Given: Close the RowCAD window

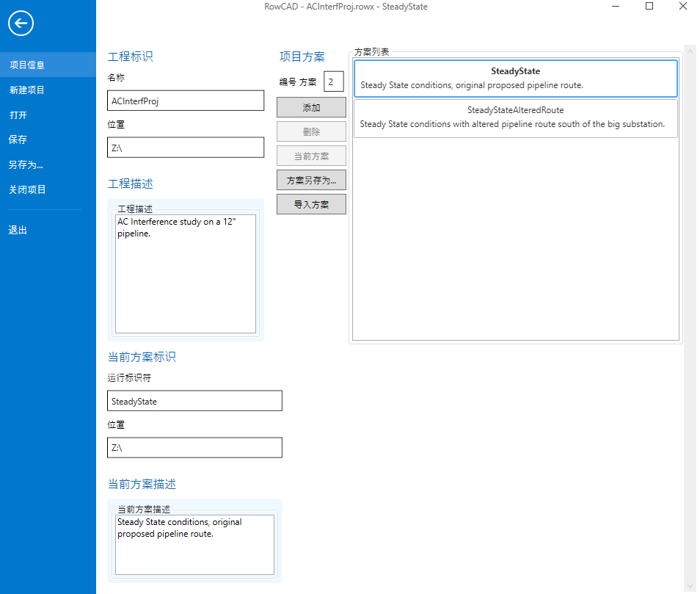Looking at the screenshot, I should coord(683,7).
